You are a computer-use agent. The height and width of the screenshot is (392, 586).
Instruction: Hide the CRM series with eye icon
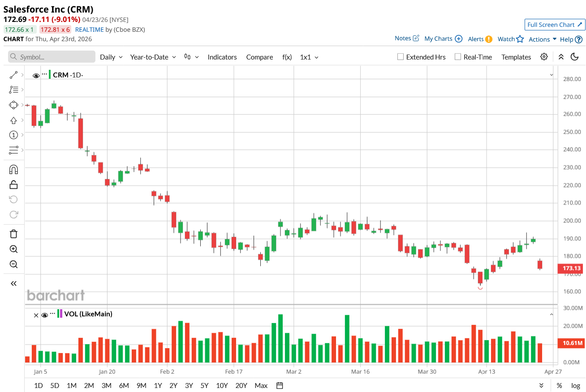coord(36,75)
